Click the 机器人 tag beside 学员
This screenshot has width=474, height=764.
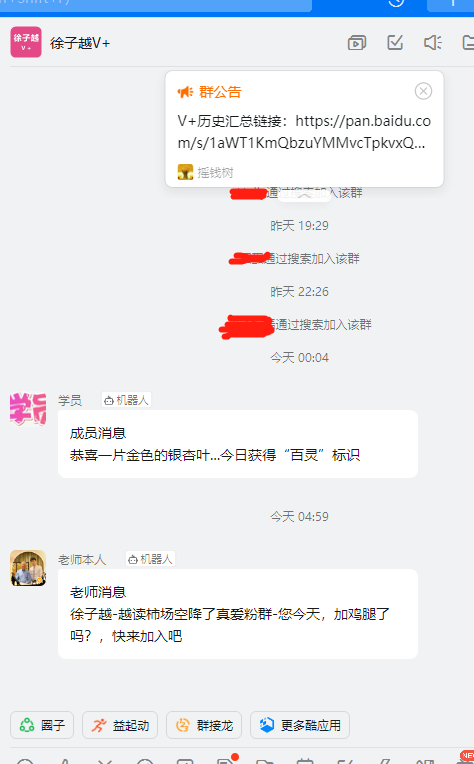pyautogui.click(x=126, y=400)
